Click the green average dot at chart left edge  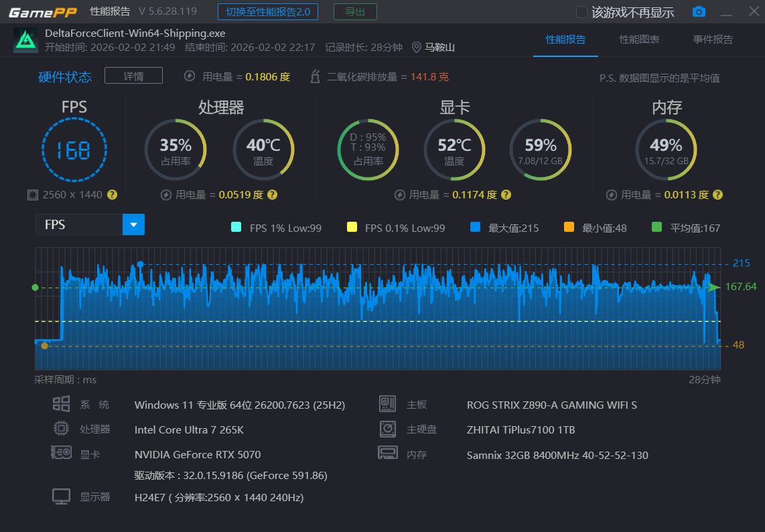point(35,287)
